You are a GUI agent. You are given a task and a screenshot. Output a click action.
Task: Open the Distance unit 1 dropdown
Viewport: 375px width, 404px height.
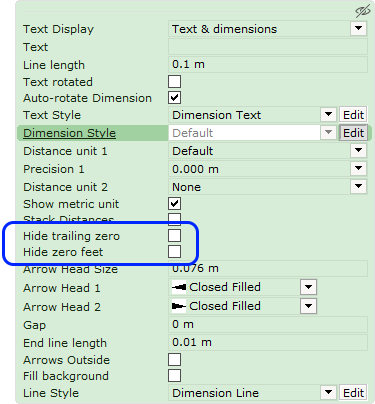tap(358, 151)
